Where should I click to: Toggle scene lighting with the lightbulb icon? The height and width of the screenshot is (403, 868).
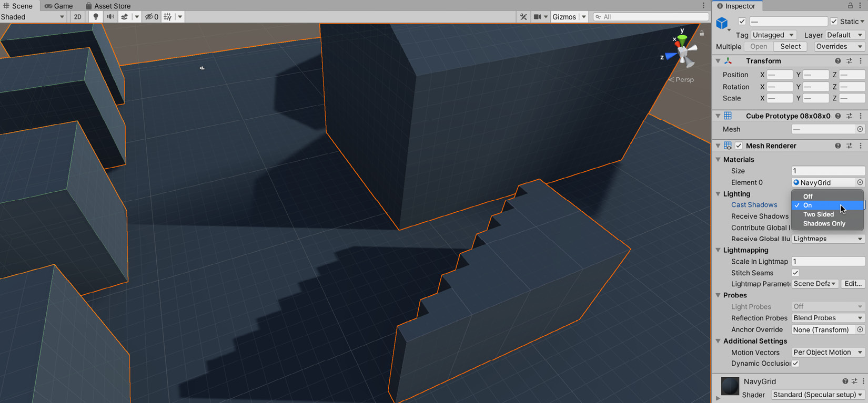[x=95, y=17]
